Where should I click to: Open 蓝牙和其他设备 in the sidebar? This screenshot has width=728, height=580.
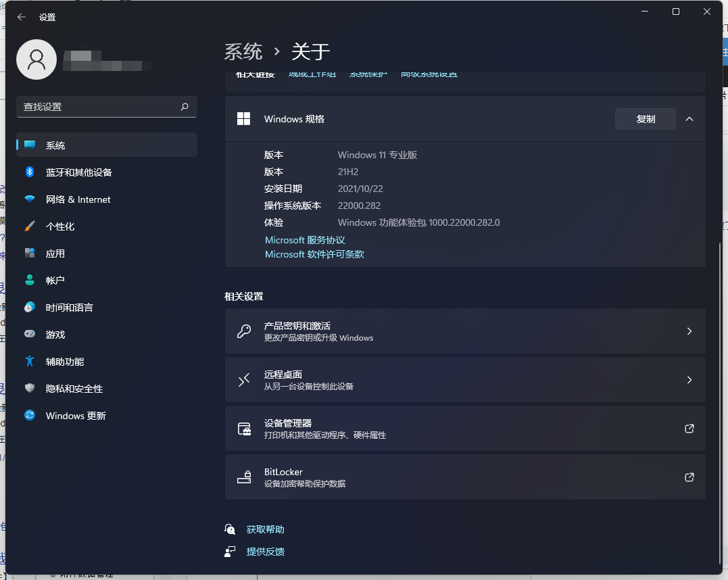coord(106,172)
